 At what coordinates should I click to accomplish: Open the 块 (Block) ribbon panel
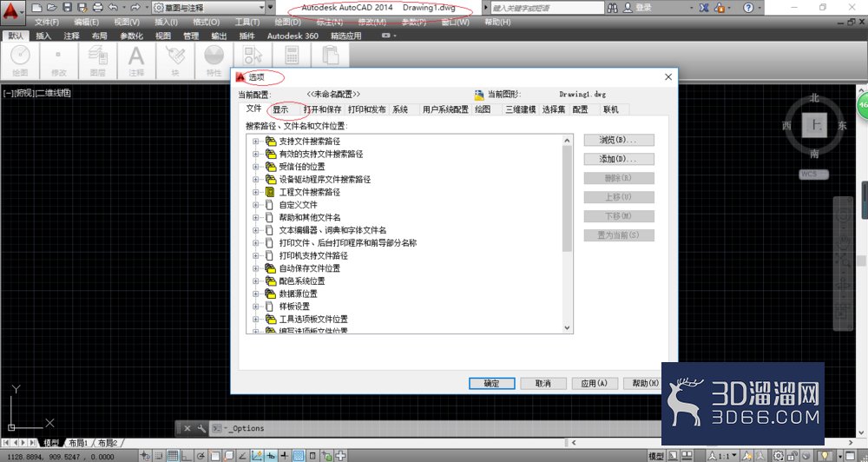click(x=175, y=61)
